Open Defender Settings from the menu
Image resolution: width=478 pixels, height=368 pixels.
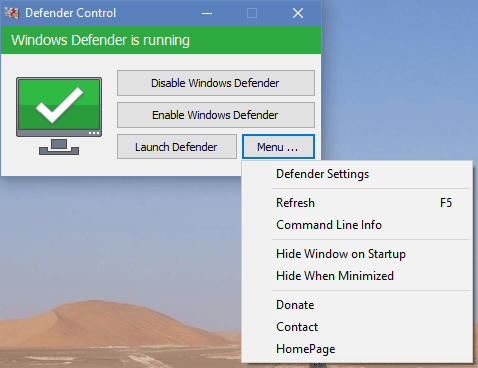pyautogui.click(x=357, y=174)
